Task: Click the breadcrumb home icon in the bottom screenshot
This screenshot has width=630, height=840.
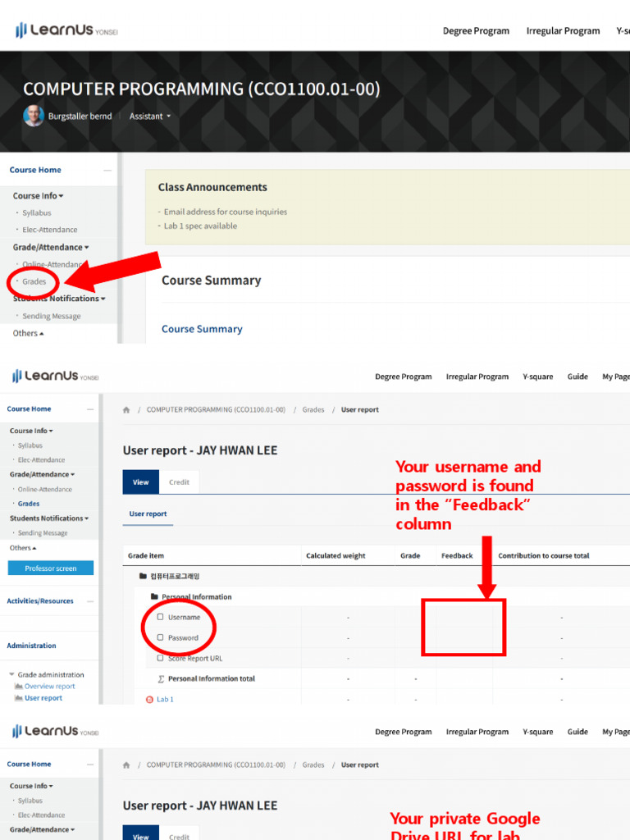Action: (126, 765)
